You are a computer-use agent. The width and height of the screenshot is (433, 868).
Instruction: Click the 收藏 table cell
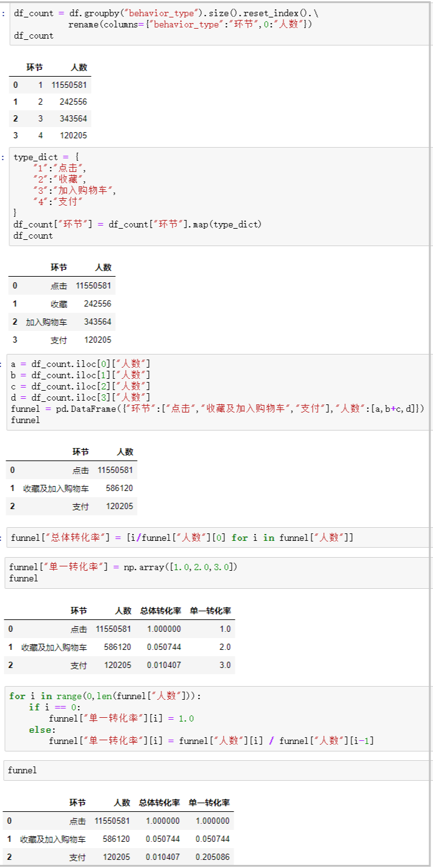(59, 303)
